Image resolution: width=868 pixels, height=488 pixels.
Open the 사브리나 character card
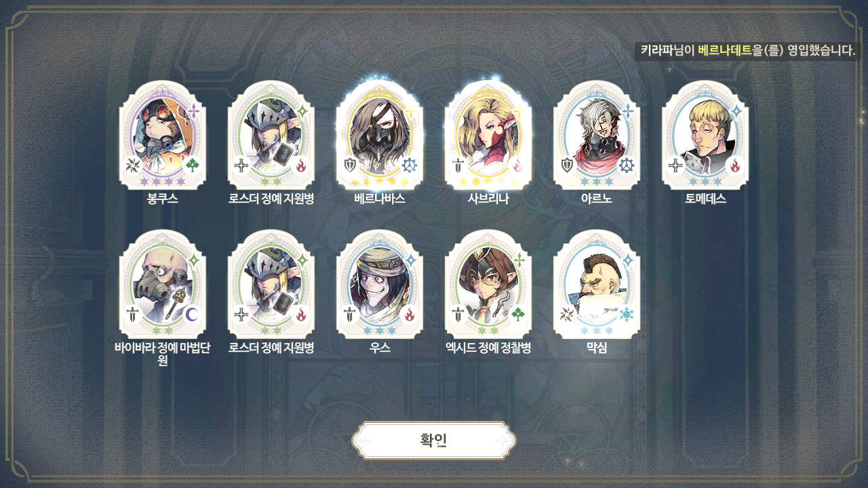pos(488,136)
